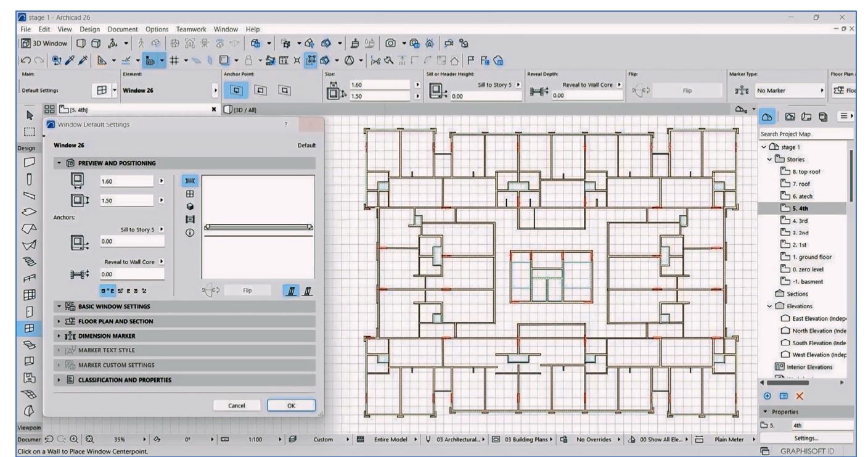Open the File menu
This screenshot has width=868, height=457.
[26, 29]
